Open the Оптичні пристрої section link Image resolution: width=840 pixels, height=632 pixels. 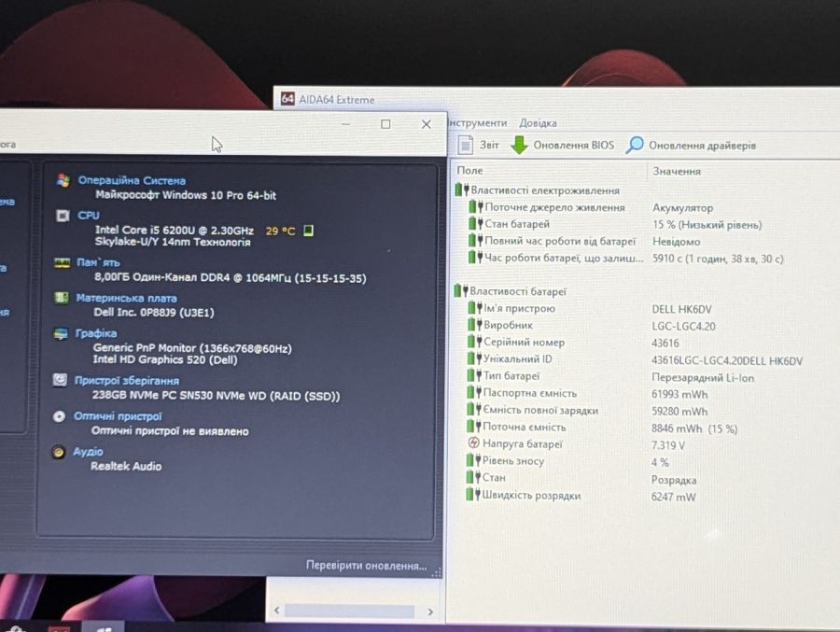118,416
